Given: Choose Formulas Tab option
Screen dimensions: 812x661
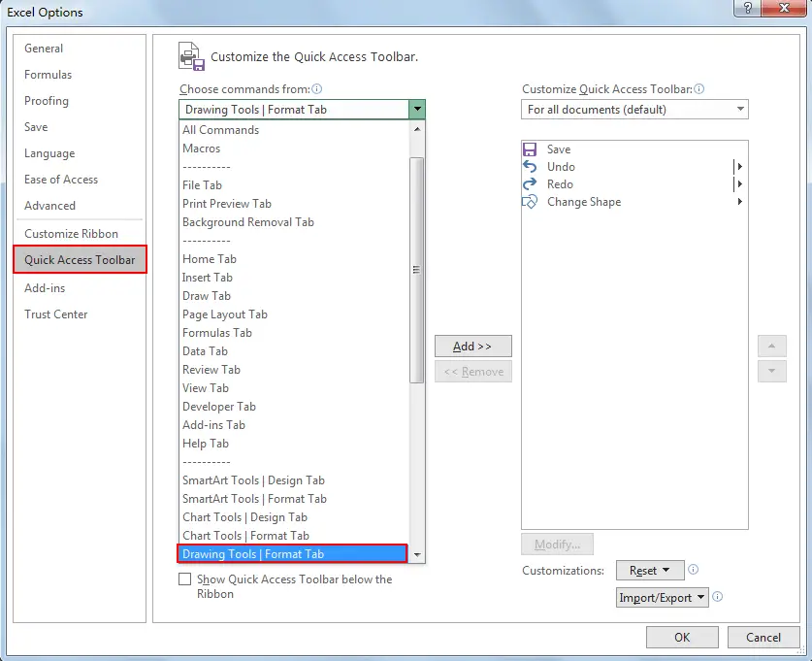Looking at the screenshot, I should tap(294, 333).
